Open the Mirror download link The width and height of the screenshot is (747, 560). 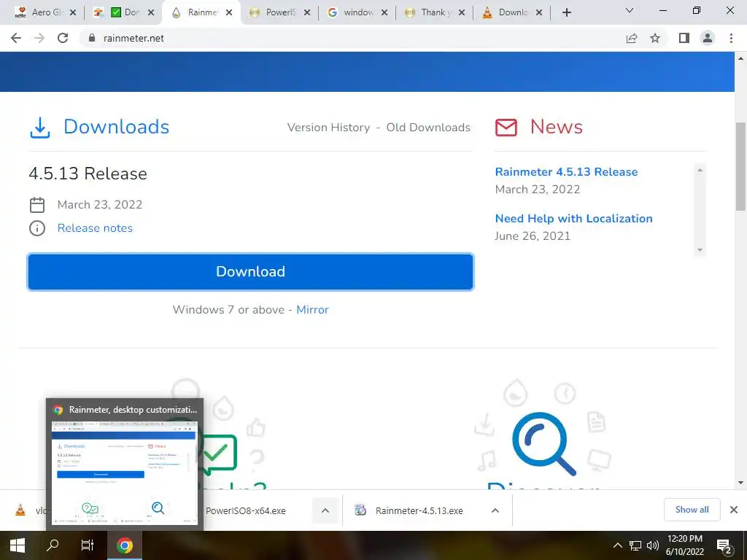pos(312,309)
